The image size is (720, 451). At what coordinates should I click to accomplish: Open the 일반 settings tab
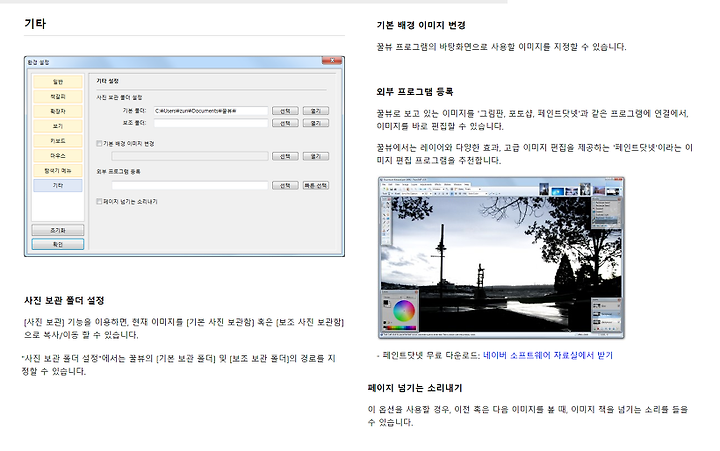58,82
